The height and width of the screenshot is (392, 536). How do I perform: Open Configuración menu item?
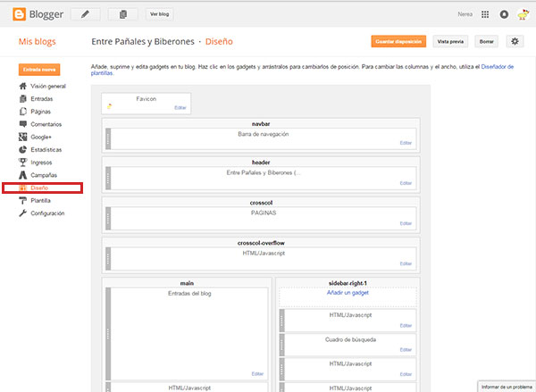click(x=47, y=213)
